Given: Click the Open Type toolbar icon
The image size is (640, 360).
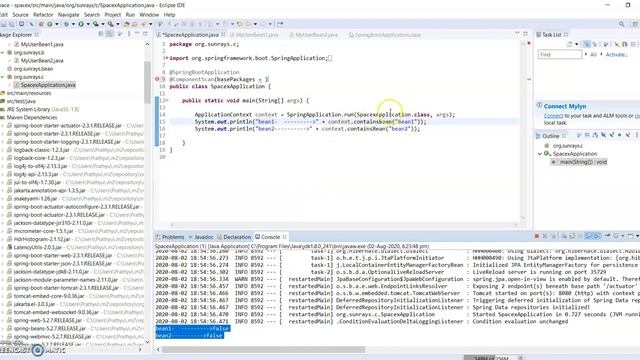Looking at the screenshot, I should 127,24.
